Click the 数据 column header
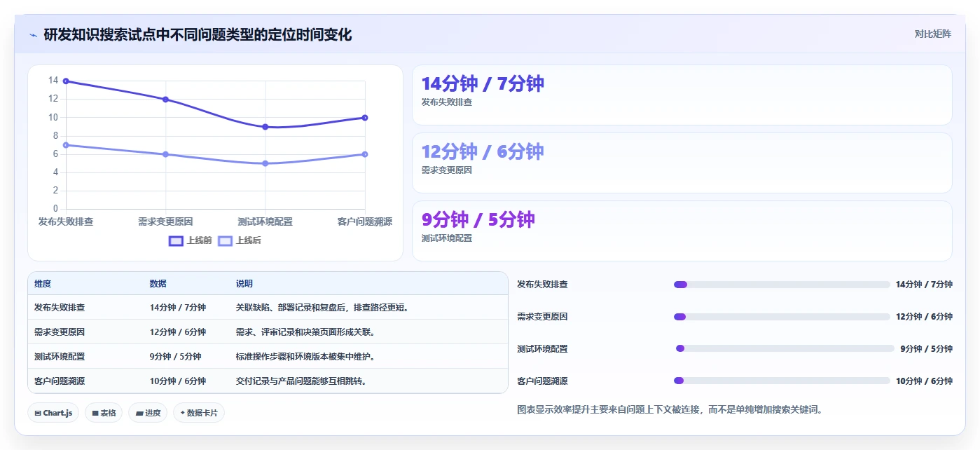 tap(158, 284)
